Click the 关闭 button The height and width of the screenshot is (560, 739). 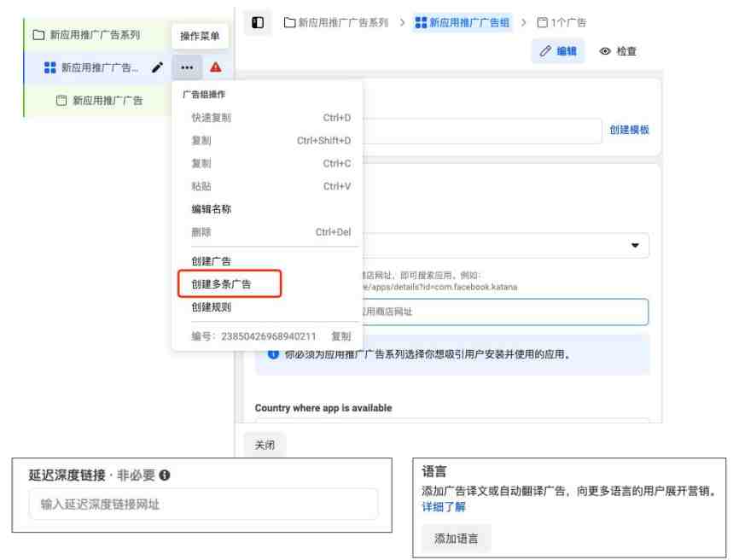(265, 445)
